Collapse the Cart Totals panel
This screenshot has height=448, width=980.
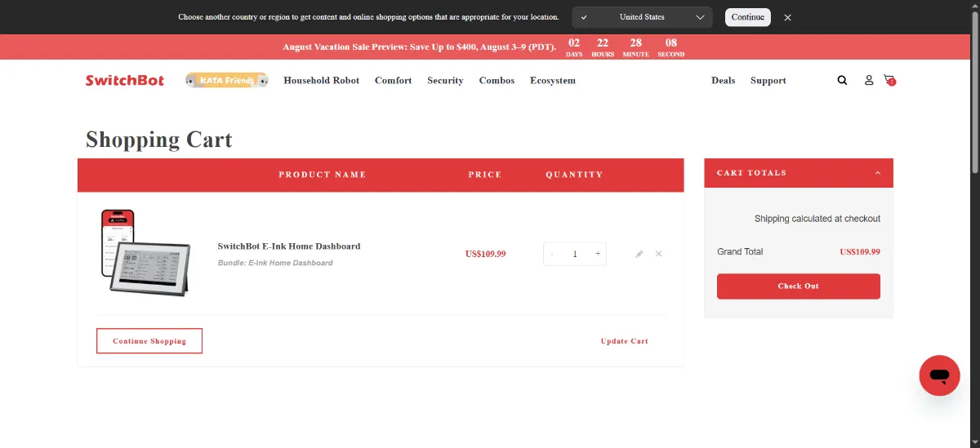[878, 173]
